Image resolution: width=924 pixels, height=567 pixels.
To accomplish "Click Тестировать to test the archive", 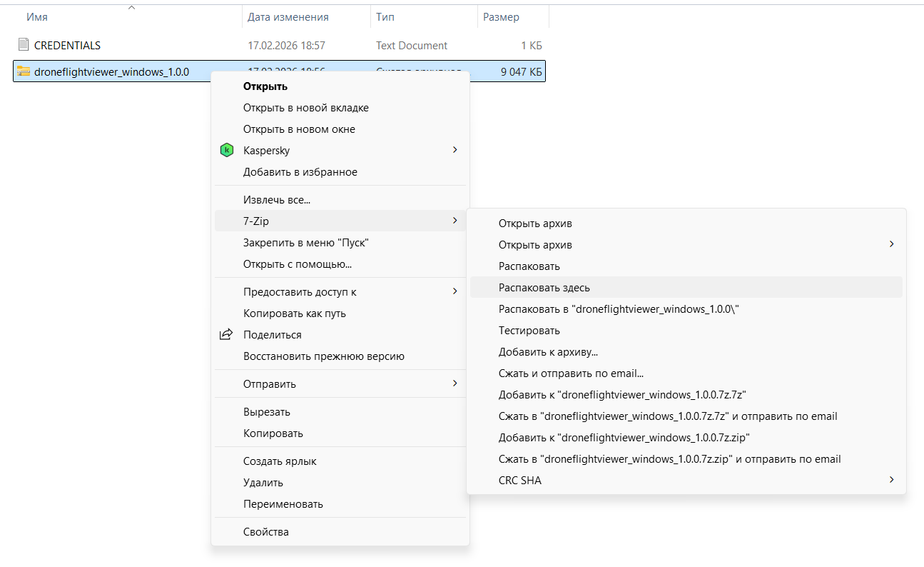I will 529,331.
